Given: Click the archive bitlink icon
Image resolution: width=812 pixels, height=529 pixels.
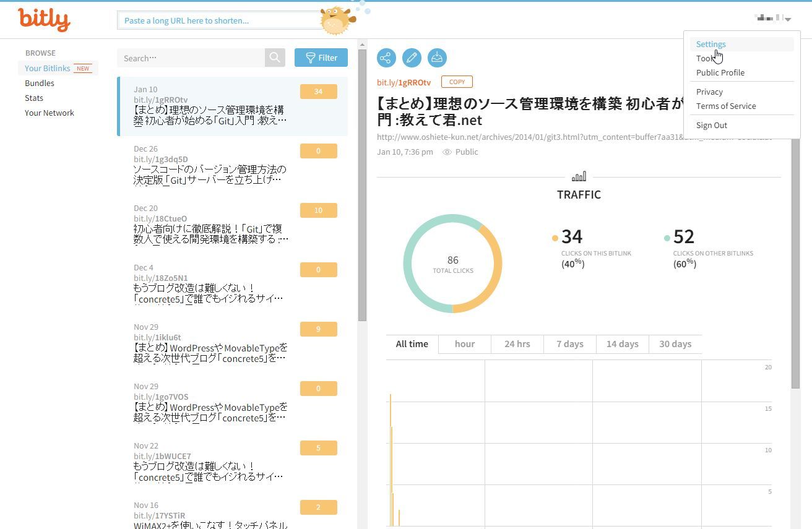Looking at the screenshot, I should pyautogui.click(x=437, y=58).
